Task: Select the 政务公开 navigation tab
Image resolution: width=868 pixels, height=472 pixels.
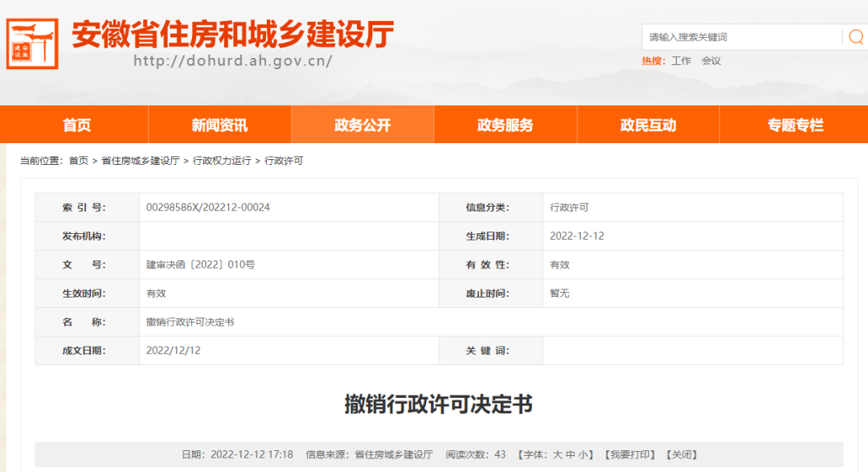Action: coord(362,125)
